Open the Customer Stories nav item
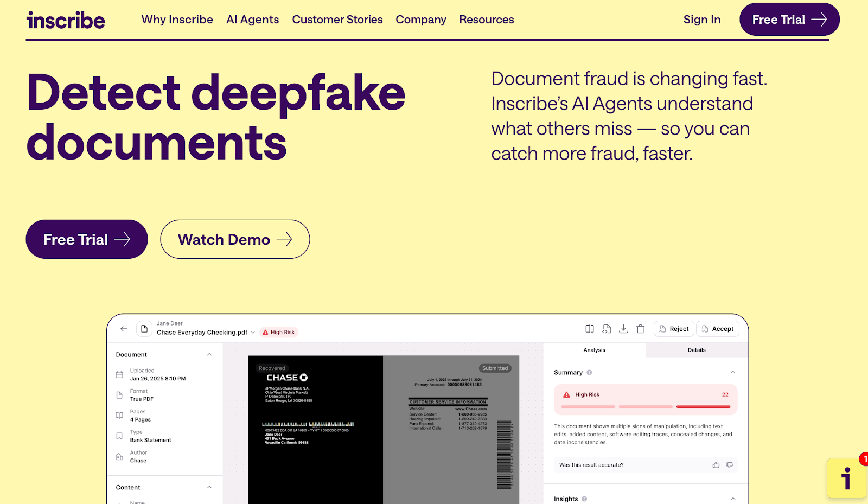Screen dimensions: 868x504 tap(337, 20)
